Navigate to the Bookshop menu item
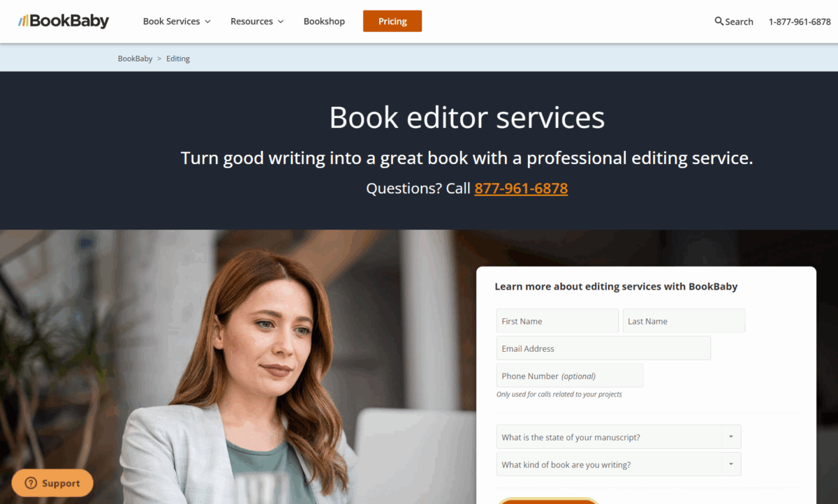Image resolution: width=838 pixels, height=504 pixels. (x=324, y=22)
